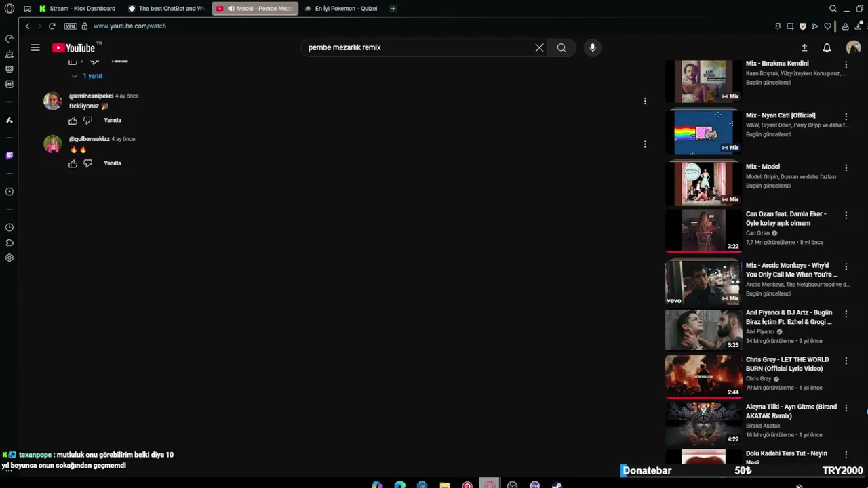This screenshot has width=868, height=488.
Task: Open My Flow send icon
Action: 815,26
